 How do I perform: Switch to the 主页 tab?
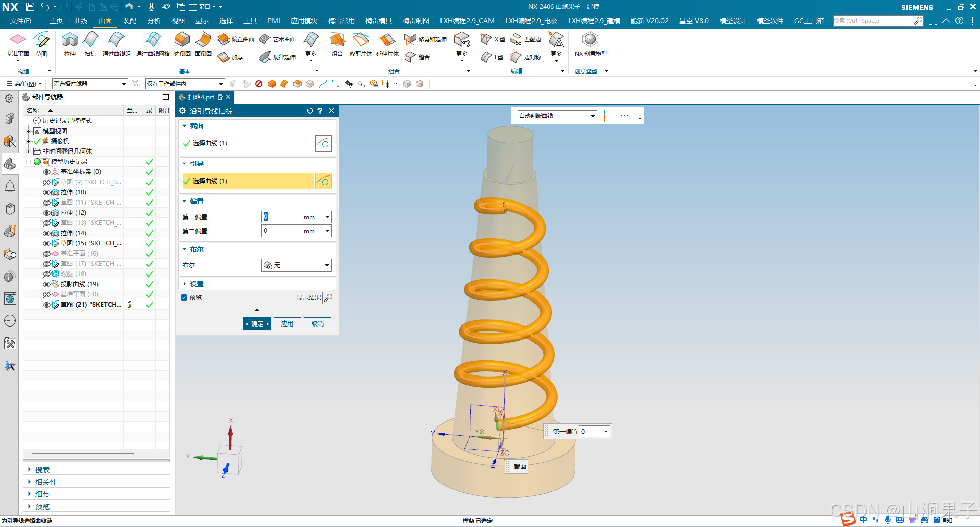click(56, 21)
